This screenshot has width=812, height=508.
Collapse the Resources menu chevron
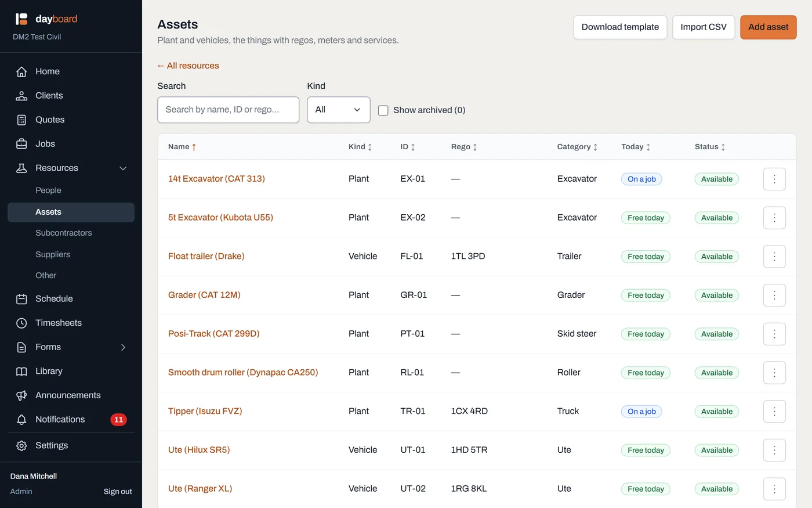click(123, 168)
